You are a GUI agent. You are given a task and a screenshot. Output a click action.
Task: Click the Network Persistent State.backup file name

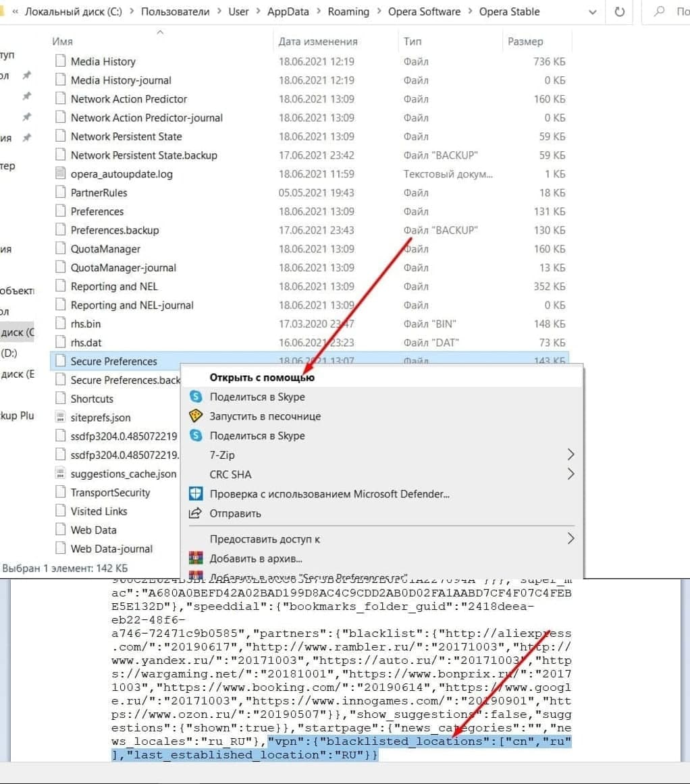point(144,155)
